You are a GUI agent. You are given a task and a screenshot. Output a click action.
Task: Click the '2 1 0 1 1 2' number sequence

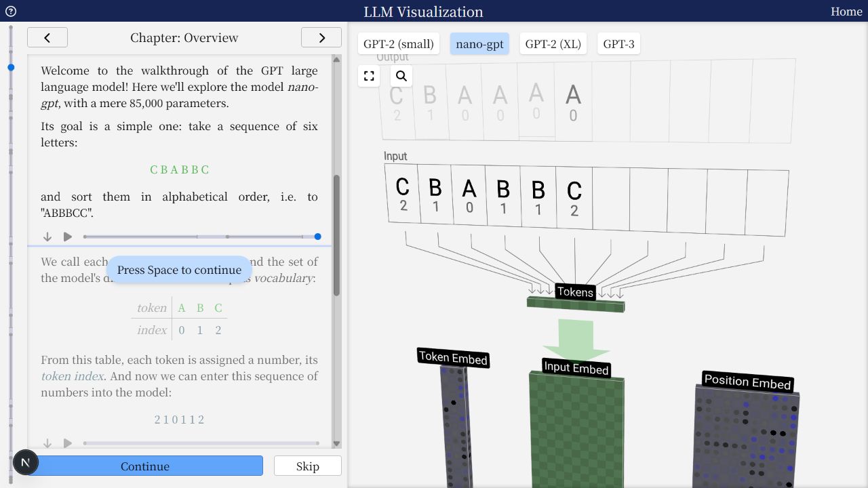point(180,420)
